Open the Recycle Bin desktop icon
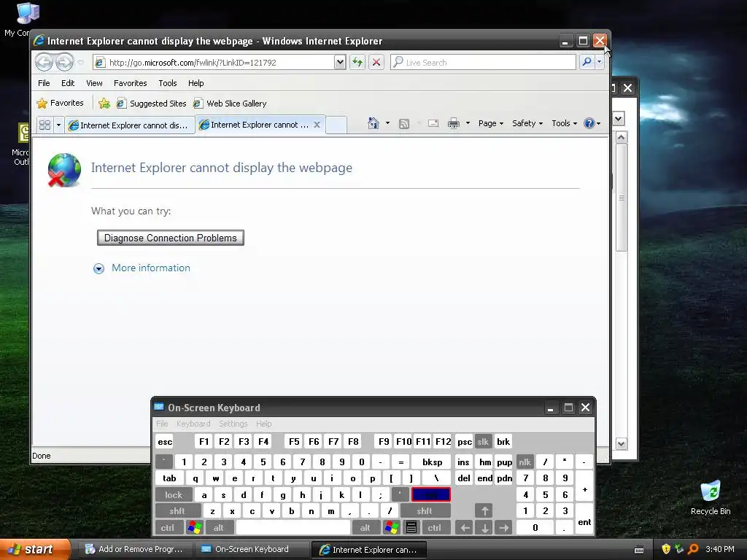 (x=711, y=497)
